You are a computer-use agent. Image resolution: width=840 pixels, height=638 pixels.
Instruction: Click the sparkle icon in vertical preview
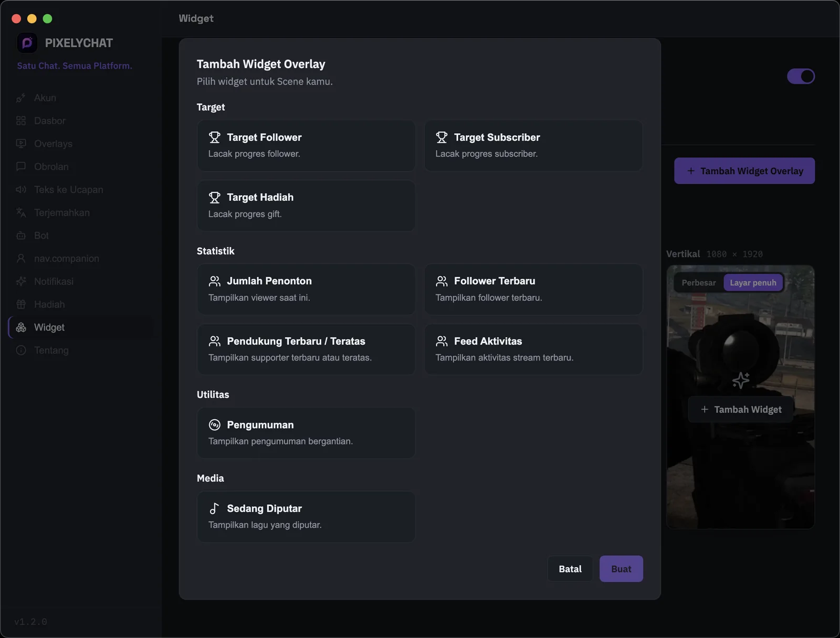741,380
